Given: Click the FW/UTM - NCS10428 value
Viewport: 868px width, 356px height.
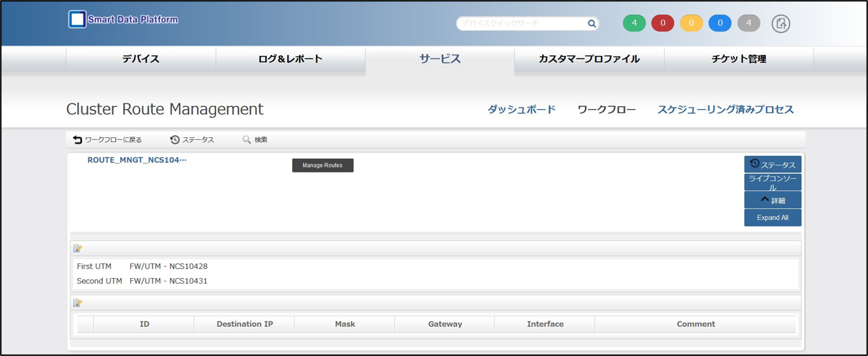Looking at the screenshot, I should point(168,266).
